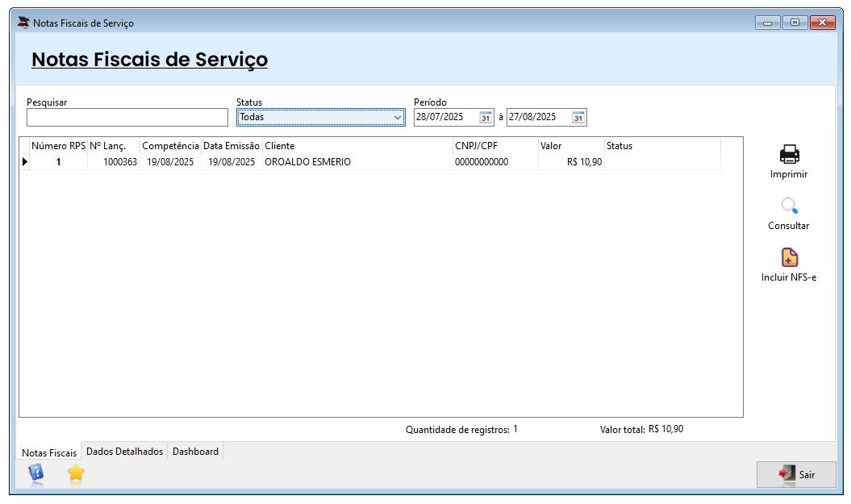
Task: Click the start date field 28/07/2025
Action: point(445,117)
